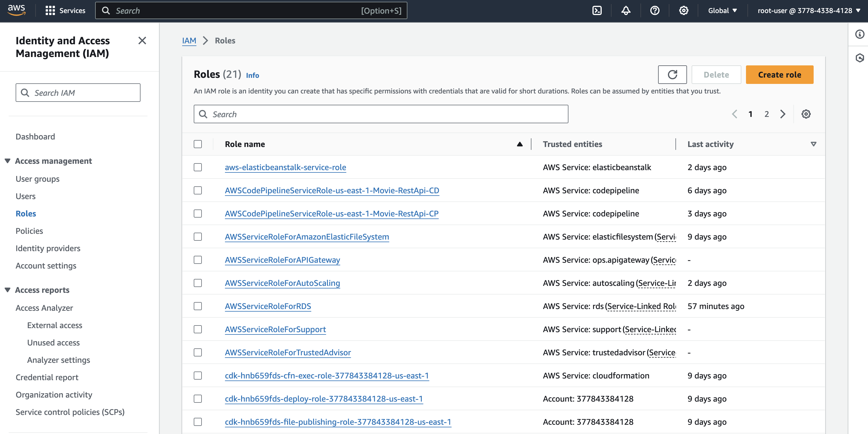
Task: Open AWS CloudShell terminal icon
Action: (597, 10)
